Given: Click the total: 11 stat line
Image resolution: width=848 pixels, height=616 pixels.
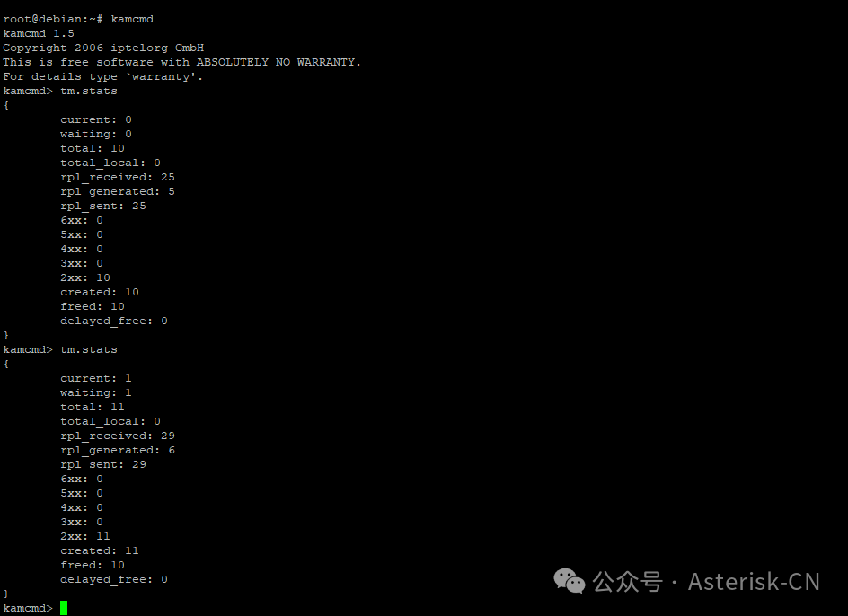Looking at the screenshot, I should tap(92, 407).
